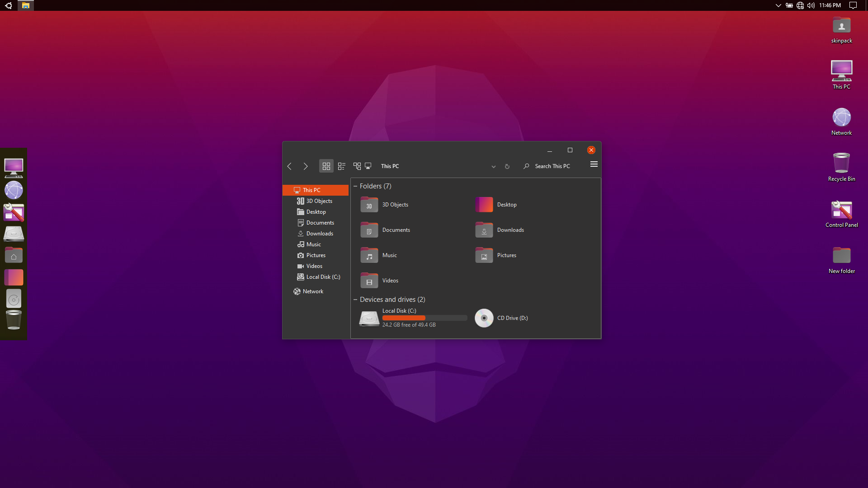
Task: Open the Downloads folder icon
Action: [484, 230]
